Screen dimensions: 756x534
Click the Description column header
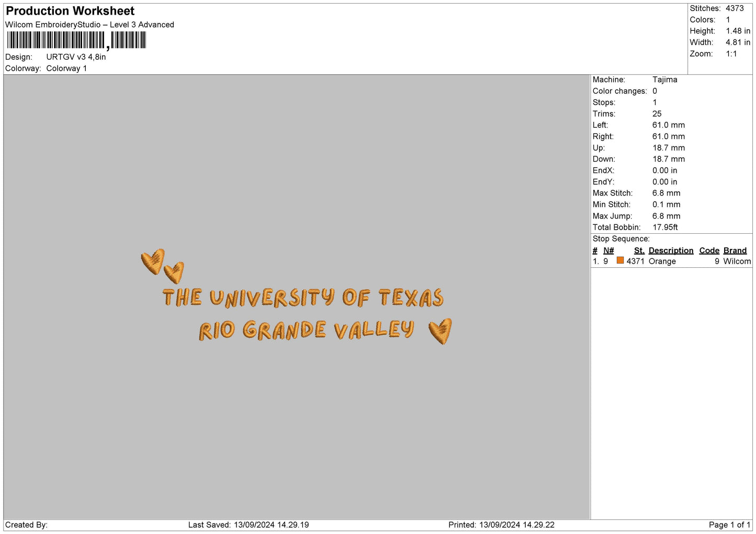click(671, 251)
